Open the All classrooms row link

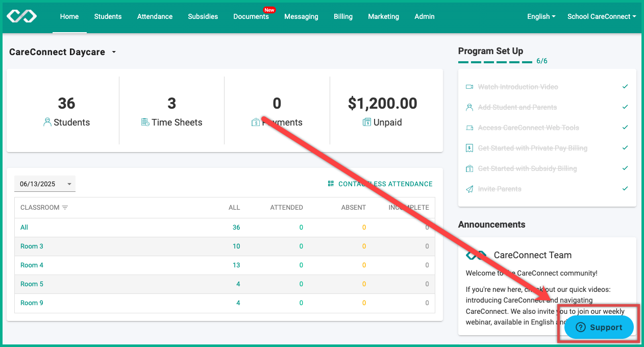(x=24, y=228)
